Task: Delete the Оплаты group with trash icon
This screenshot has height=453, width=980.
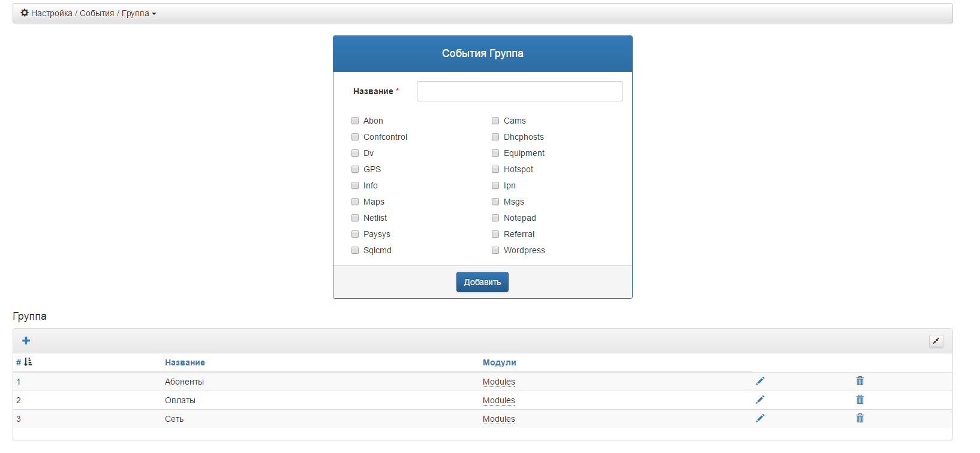Action: [x=859, y=400]
